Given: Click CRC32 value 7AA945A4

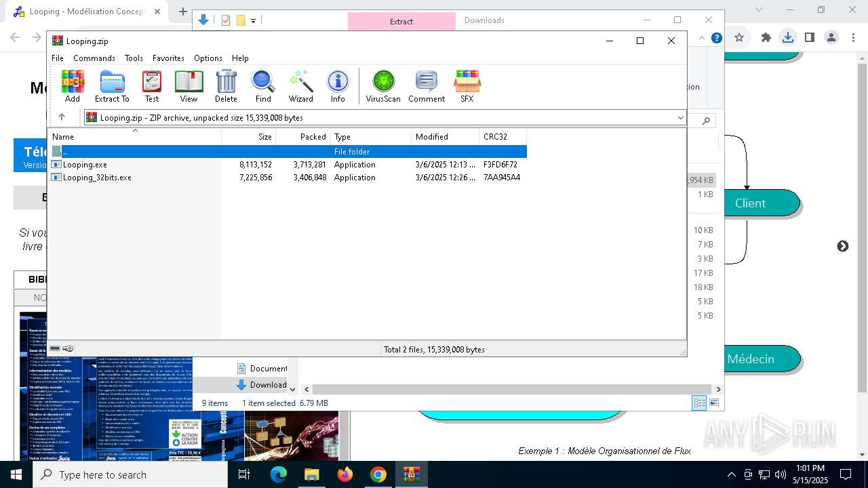Looking at the screenshot, I should 502,178.
